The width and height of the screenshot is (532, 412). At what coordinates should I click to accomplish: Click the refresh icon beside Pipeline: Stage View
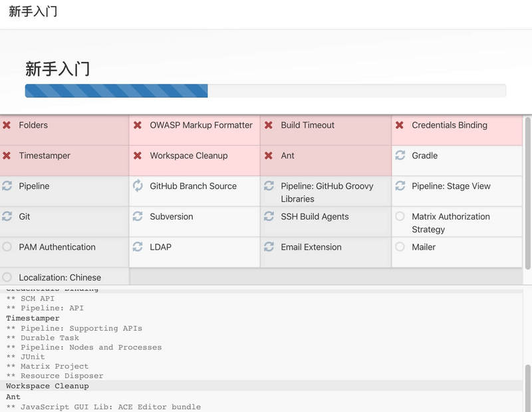[400, 186]
